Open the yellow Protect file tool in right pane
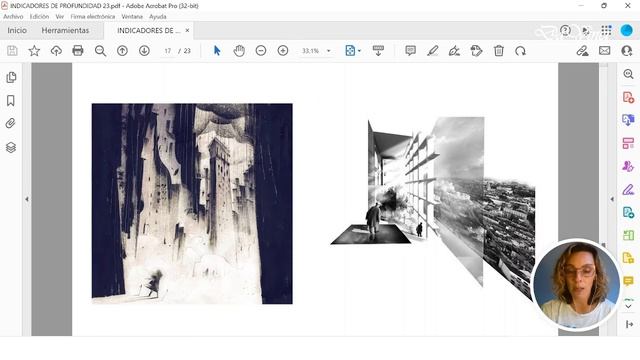The width and height of the screenshot is (640, 360). point(629,258)
